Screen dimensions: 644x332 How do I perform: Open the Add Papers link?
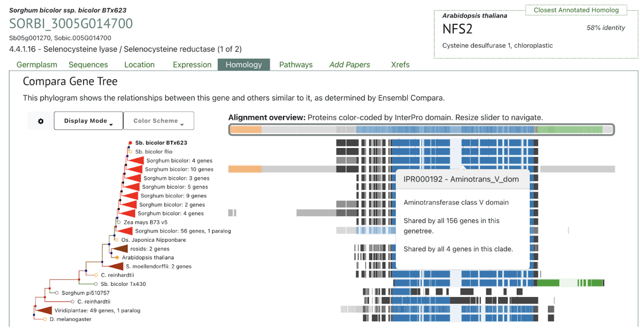(x=349, y=65)
